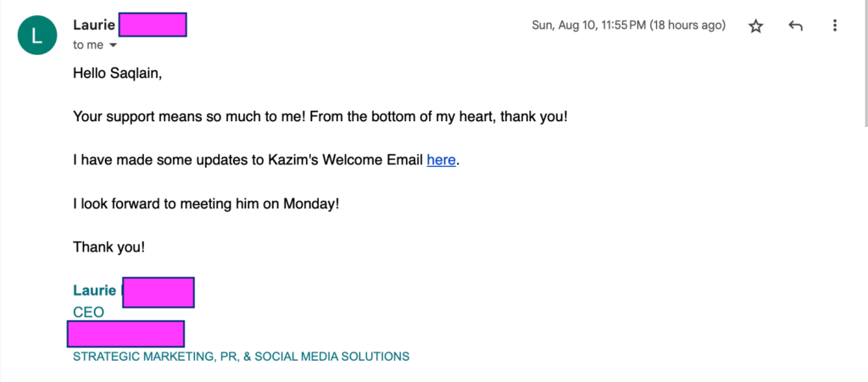The image size is (868, 382).
Task: Click the Strategic Marketing, PR tagline
Action: point(241,357)
